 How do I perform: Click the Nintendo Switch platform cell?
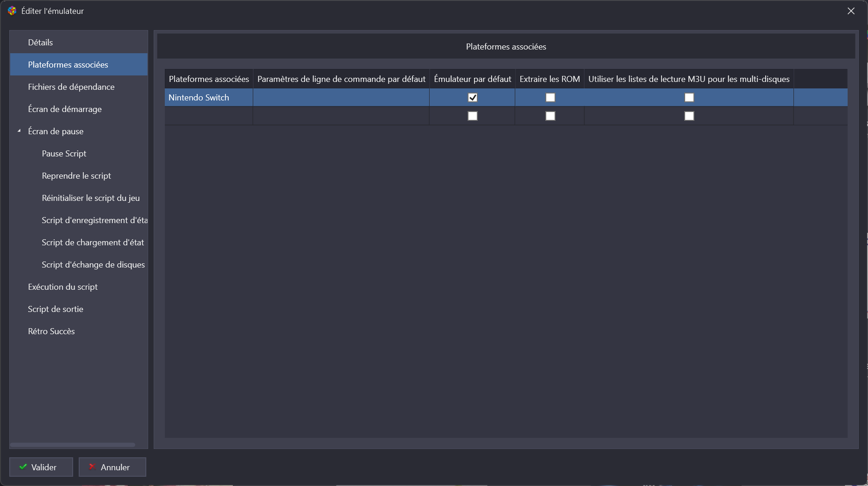point(208,98)
